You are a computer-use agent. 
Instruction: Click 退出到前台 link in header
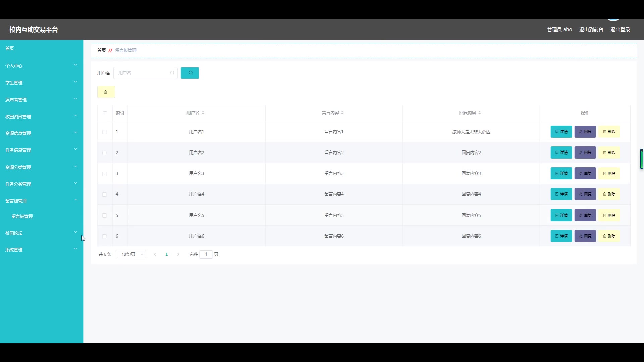591,30
